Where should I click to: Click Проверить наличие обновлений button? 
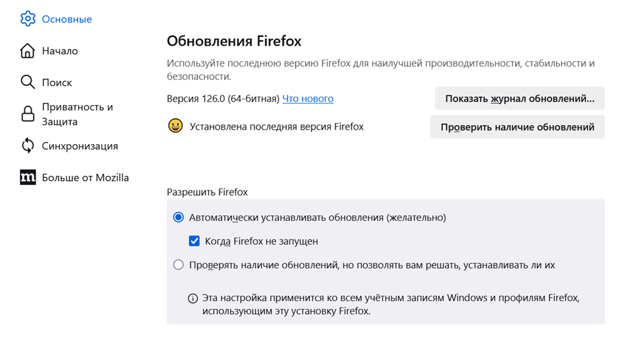coord(517,126)
